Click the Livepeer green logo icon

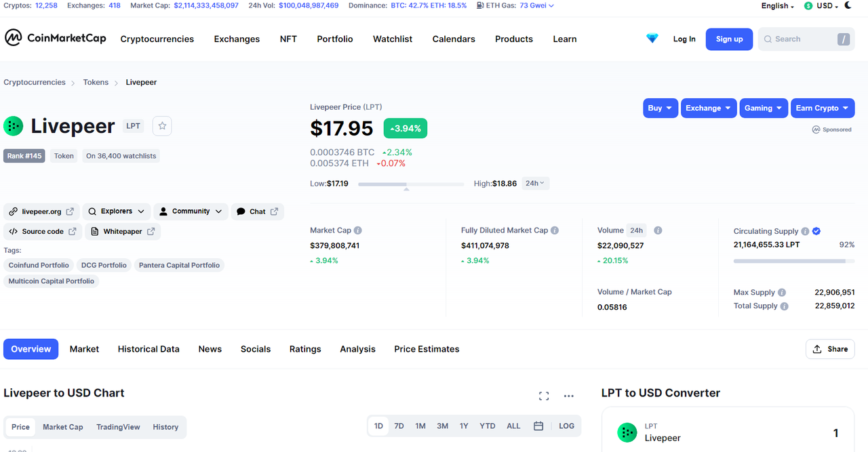click(x=14, y=126)
